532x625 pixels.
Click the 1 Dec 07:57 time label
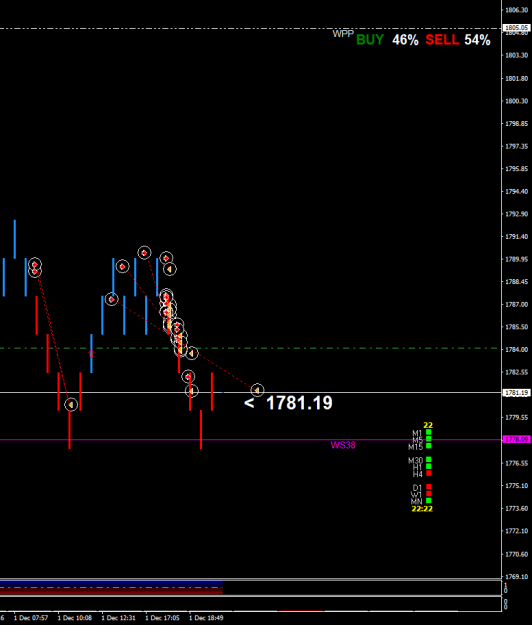31,618
